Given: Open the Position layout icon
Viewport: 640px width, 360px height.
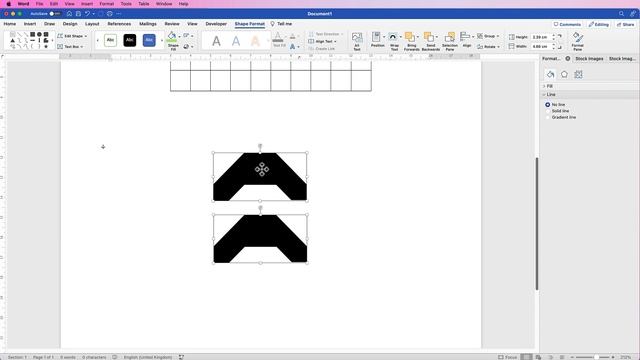Looking at the screenshot, I should point(376,37).
